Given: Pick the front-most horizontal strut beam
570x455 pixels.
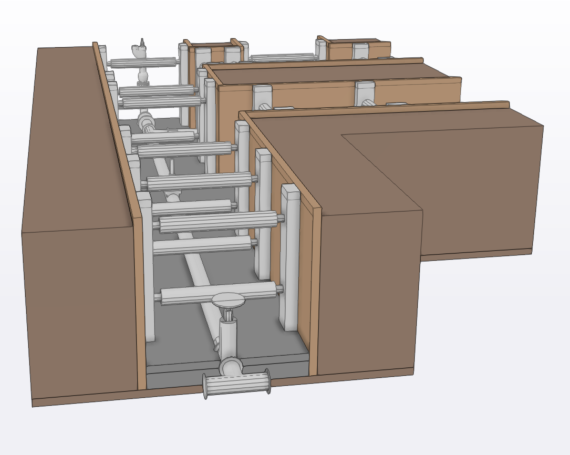Looking at the screenshot, I should click(x=218, y=293).
